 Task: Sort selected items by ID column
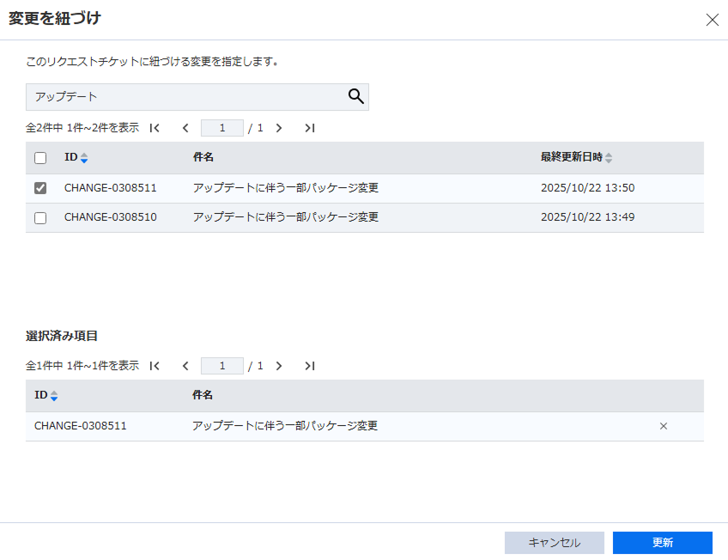(54, 396)
